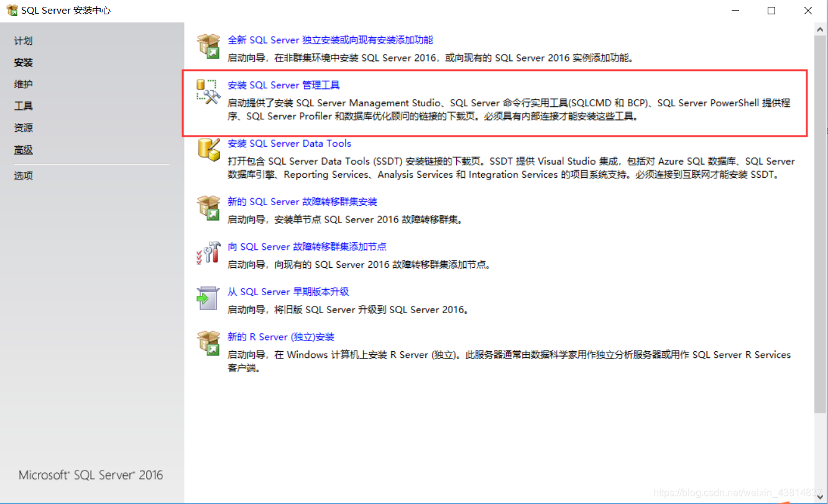Open link 新的 R Server (独立)安装
Viewport: 828px width, 504px height.
[281, 337]
